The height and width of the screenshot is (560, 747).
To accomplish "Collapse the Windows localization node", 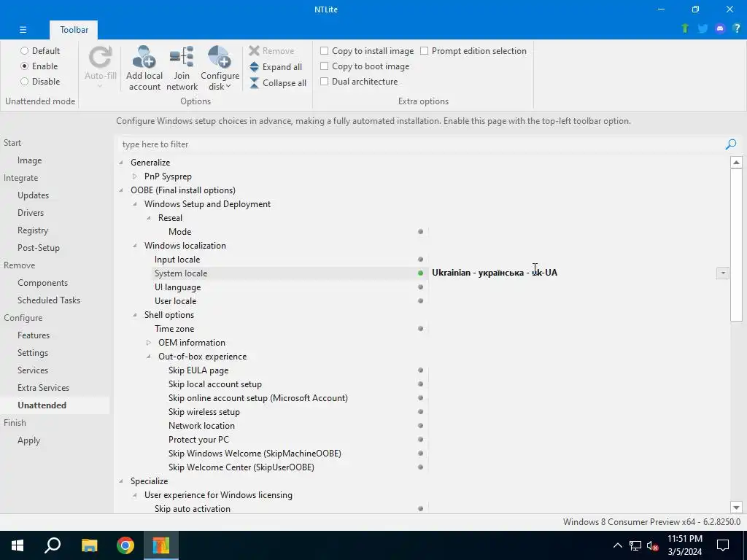I will coord(135,246).
